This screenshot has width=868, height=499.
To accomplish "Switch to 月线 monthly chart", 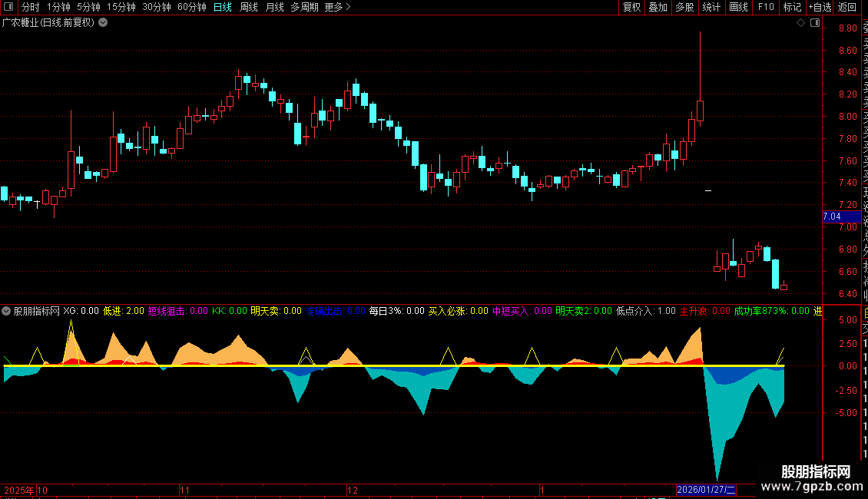I will [x=274, y=7].
